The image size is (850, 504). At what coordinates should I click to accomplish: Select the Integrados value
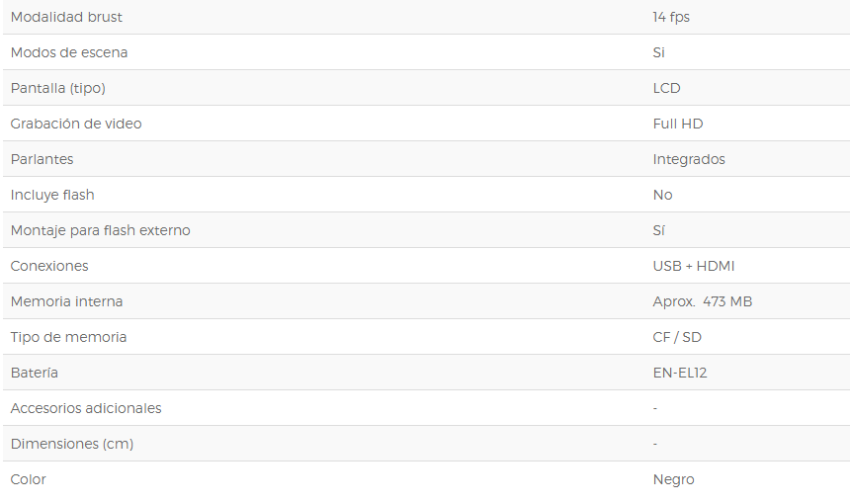tap(689, 160)
